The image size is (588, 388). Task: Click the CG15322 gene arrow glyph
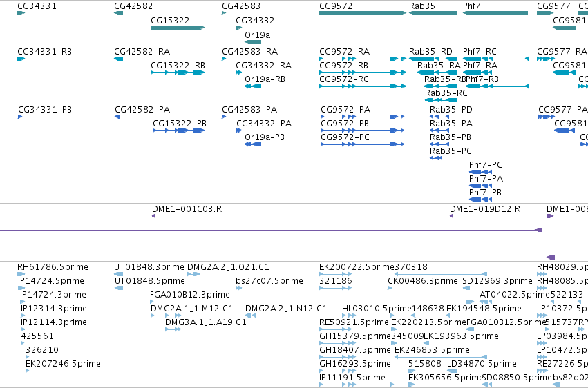178,28
